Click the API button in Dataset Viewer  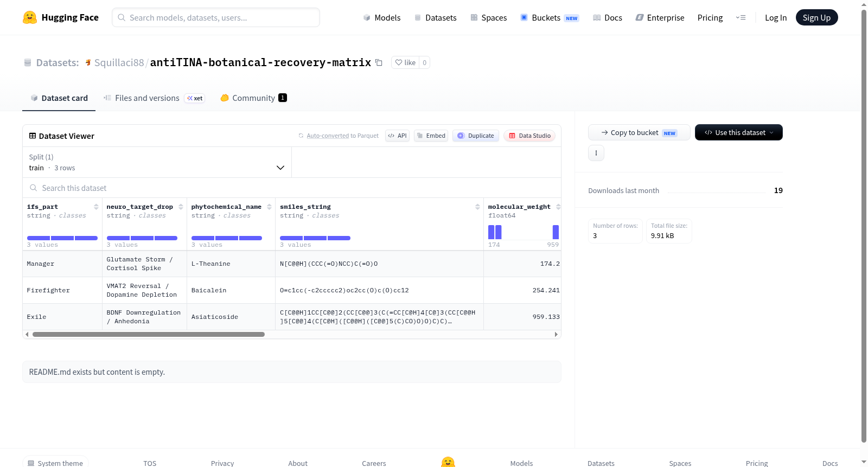(397, 136)
